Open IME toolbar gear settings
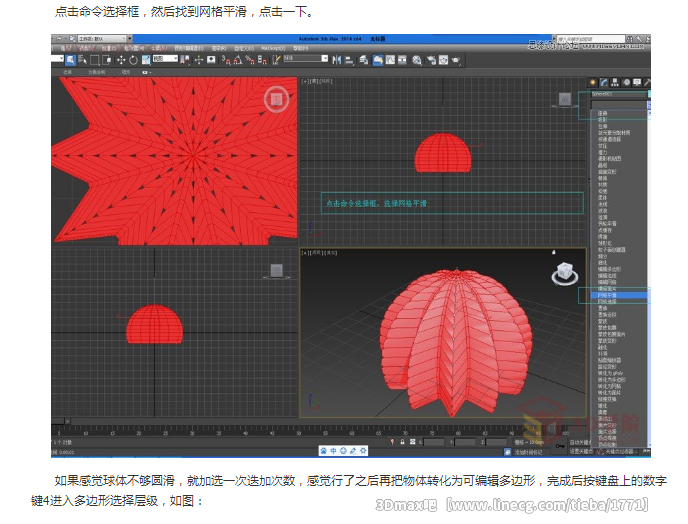Viewport: 688px width, 524px height. click(x=363, y=451)
